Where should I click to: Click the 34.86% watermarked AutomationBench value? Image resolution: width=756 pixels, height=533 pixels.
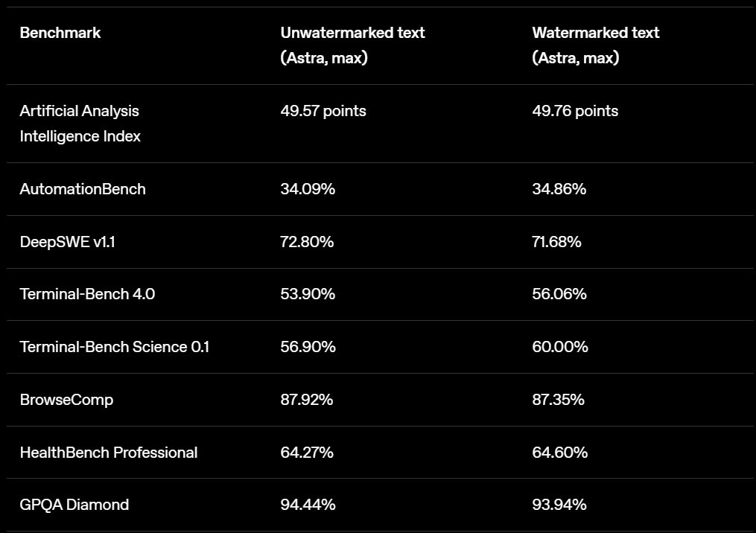coord(559,189)
